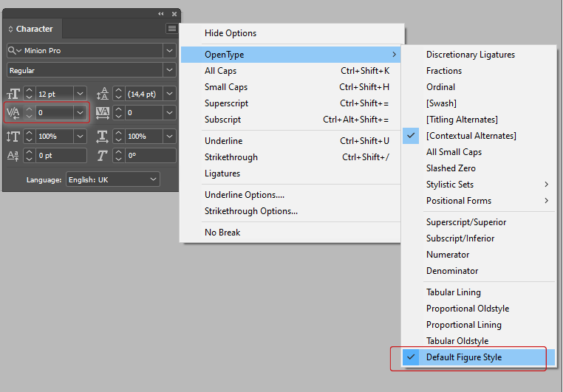Image resolution: width=563 pixels, height=392 pixels.
Task: Open the font family dropdown
Action: point(170,51)
